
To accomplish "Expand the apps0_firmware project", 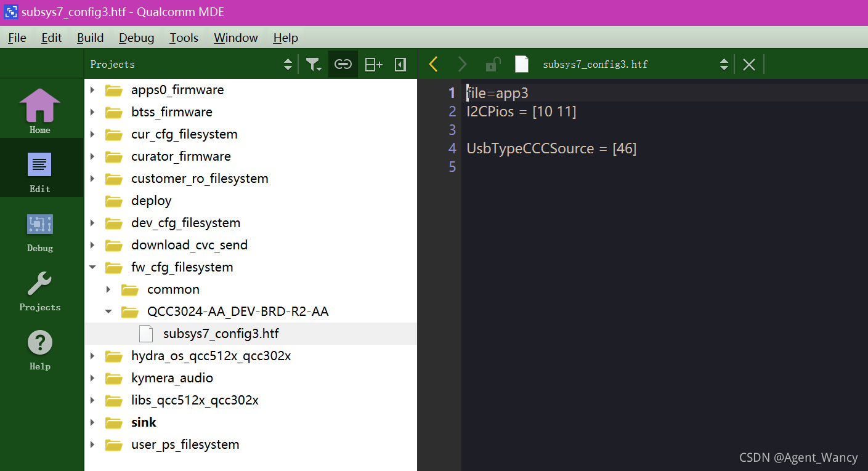I will (x=92, y=90).
